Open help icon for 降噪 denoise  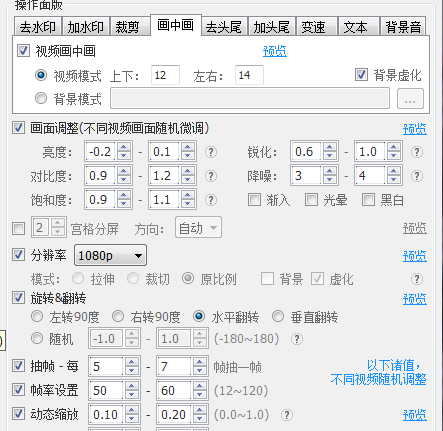point(417,176)
